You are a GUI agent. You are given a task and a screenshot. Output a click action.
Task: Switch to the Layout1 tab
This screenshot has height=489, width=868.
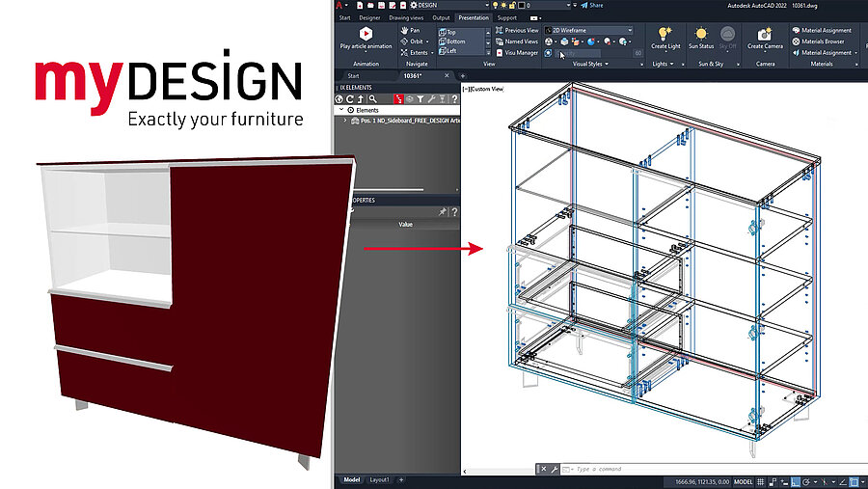click(x=379, y=479)
